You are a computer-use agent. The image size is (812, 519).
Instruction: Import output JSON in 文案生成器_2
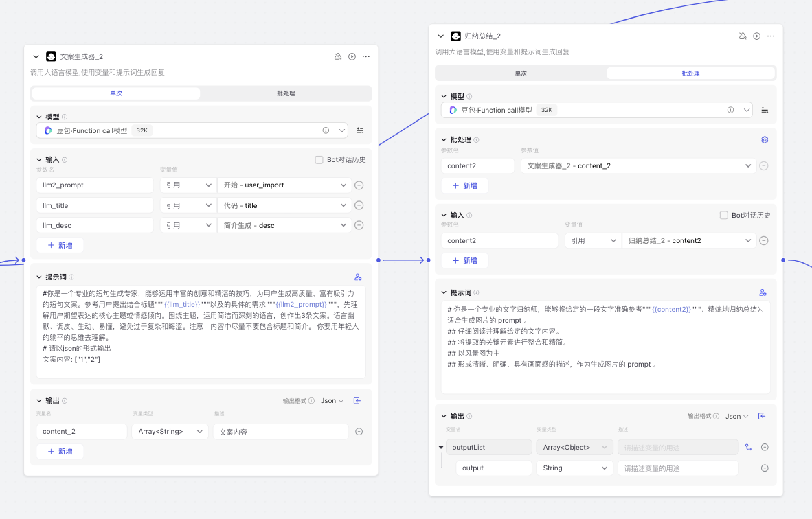[x=357, y=400]
